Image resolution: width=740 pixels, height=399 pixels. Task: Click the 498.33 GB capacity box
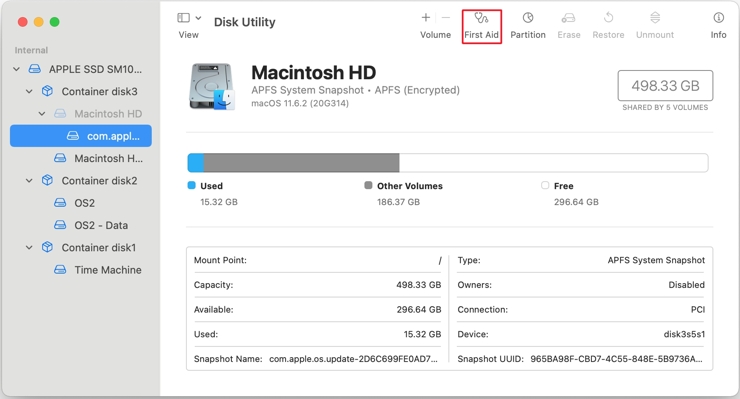[x=665, y=85]
